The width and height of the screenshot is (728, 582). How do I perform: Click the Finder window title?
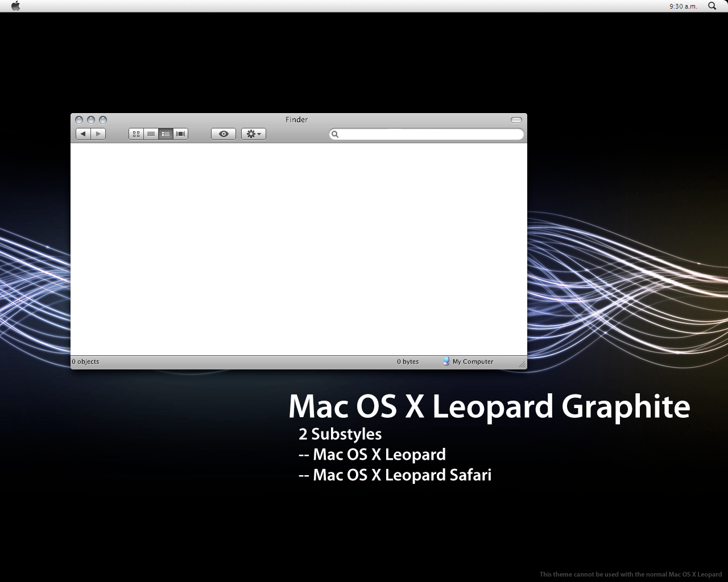tap(297, 119)
